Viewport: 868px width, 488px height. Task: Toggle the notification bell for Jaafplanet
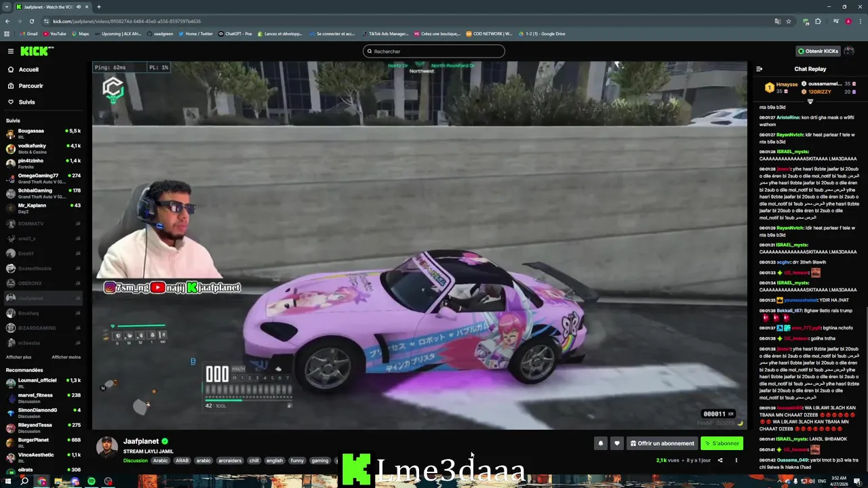(600, 443)
